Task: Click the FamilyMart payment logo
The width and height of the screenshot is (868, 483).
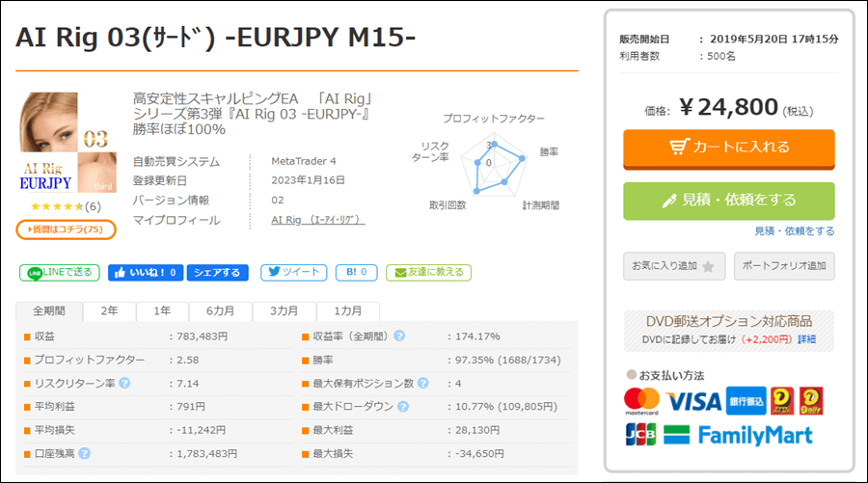Action: coord(738,436)
